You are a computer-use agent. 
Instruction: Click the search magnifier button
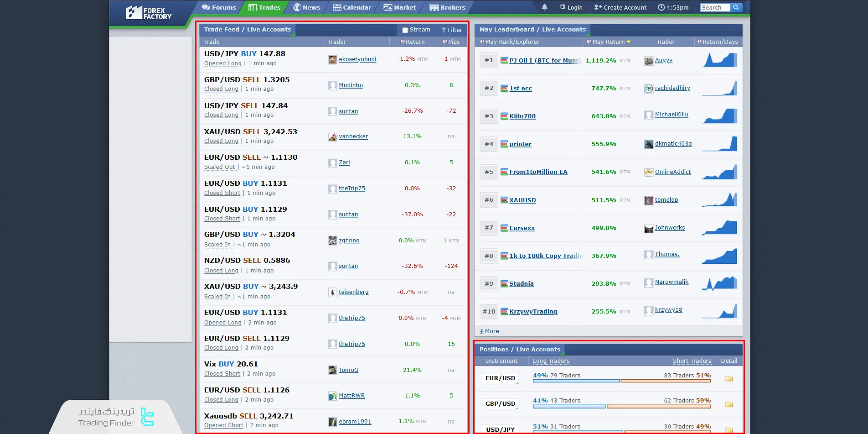coord(736,7)
